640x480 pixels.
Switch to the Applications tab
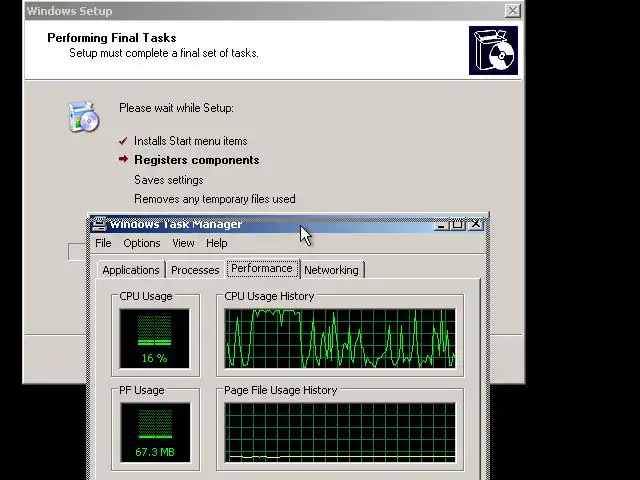pos(131,270)
